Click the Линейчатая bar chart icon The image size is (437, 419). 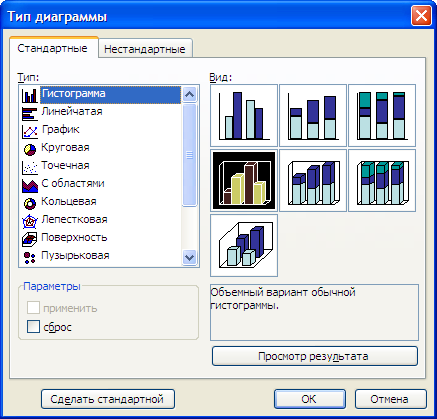tap(30, 113)
